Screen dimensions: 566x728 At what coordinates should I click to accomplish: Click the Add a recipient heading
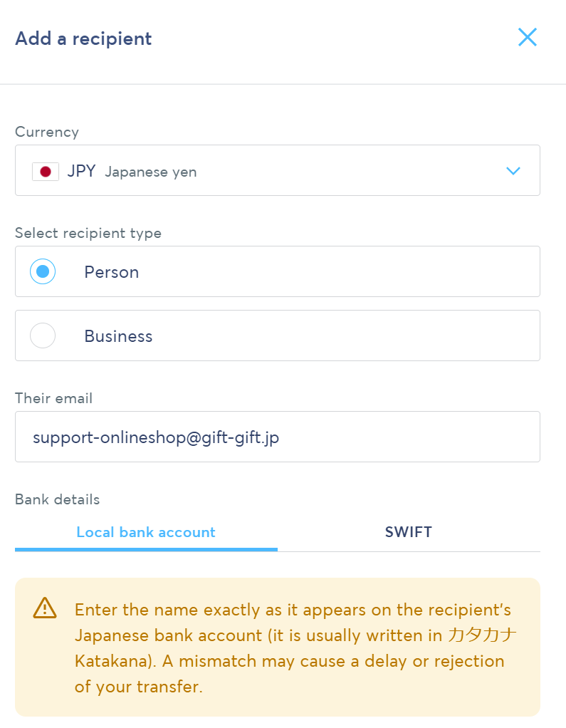coord(83,38)
